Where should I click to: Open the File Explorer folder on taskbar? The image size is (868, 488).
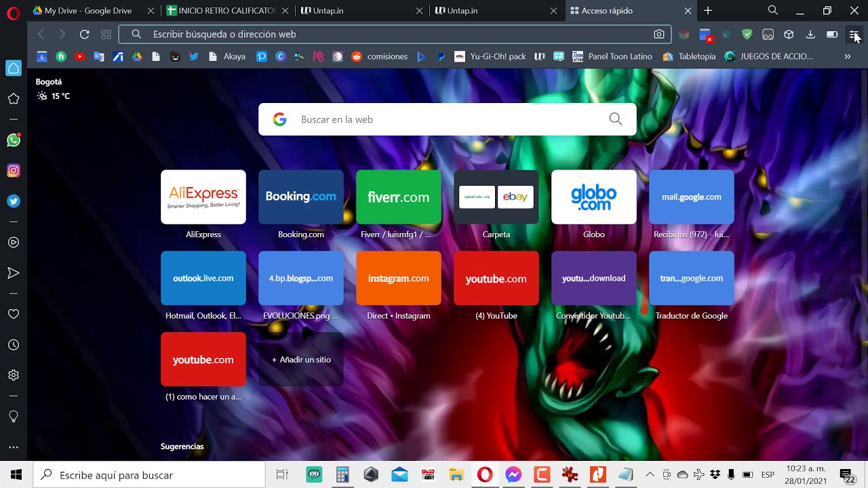pos(456,475)
